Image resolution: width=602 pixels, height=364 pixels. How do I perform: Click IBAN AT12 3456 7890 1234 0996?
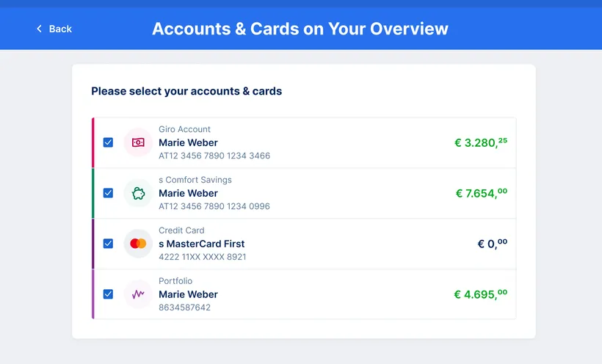(214, 206)
